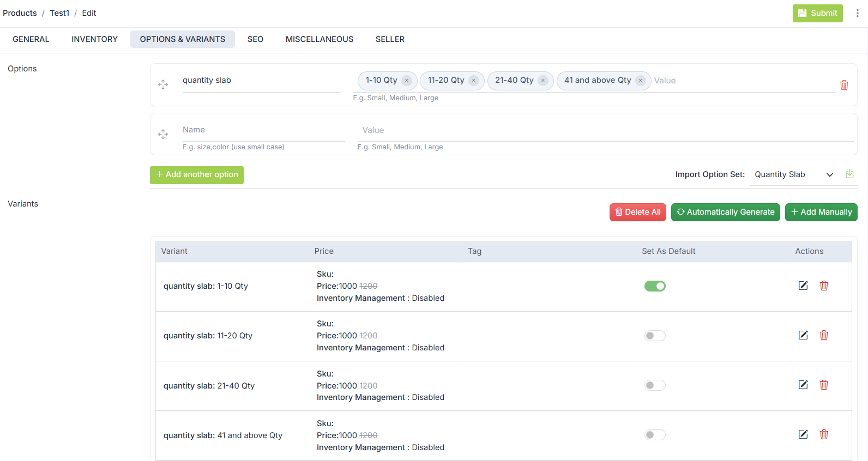The image size is (868, 461).
Task: Edit the 1-10 Qty variant
Action: point(803,286)
